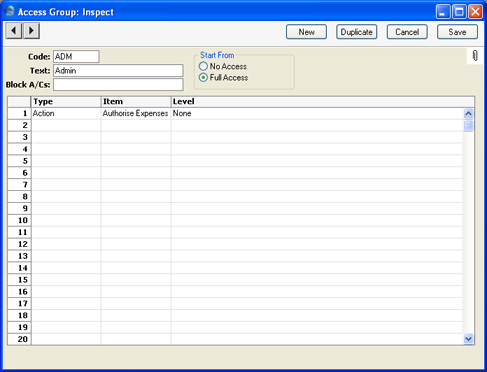Click the empty Block A/Cs field
The width and height of the screenshot is (487, 372).
(118, 85)
